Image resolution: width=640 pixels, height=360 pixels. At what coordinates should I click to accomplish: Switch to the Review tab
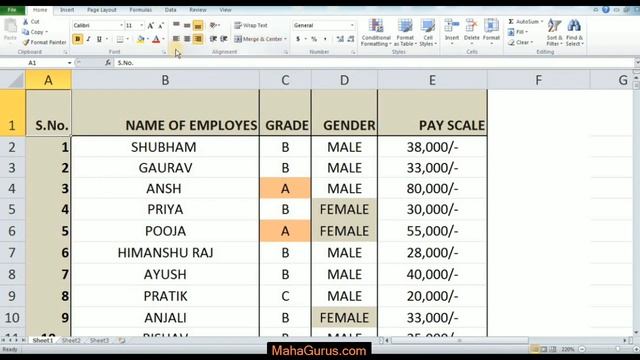[x=198, y=10]
